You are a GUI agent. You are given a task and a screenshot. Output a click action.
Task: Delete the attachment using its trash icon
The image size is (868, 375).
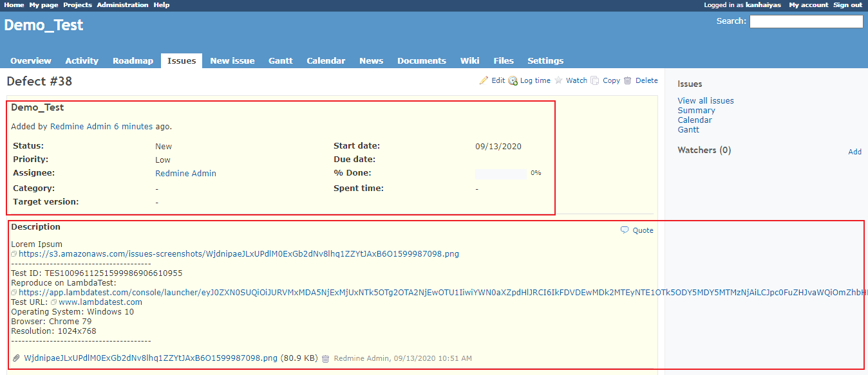click(x=325, y=359)
